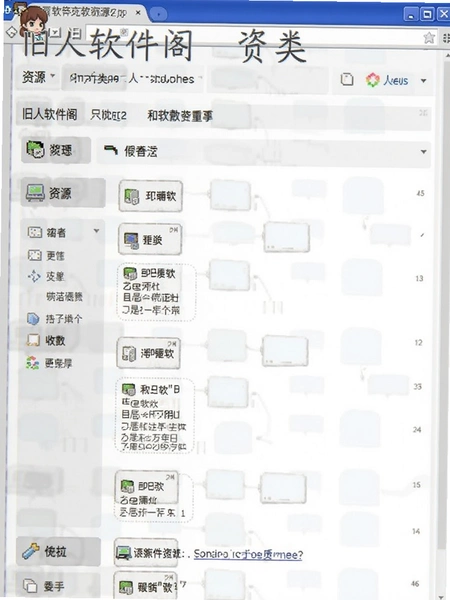Image resolution: width=450 pixels, height=600 pixels.
Task: Select the green computer 资源 sidebar icon
Action: [35, 192]
